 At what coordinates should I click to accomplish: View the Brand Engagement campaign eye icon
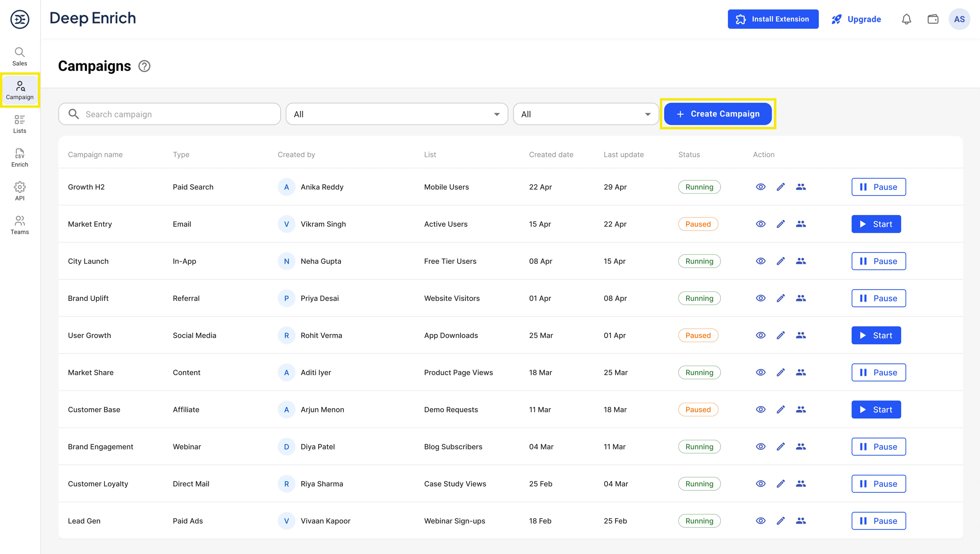click(x=761, y=447)
